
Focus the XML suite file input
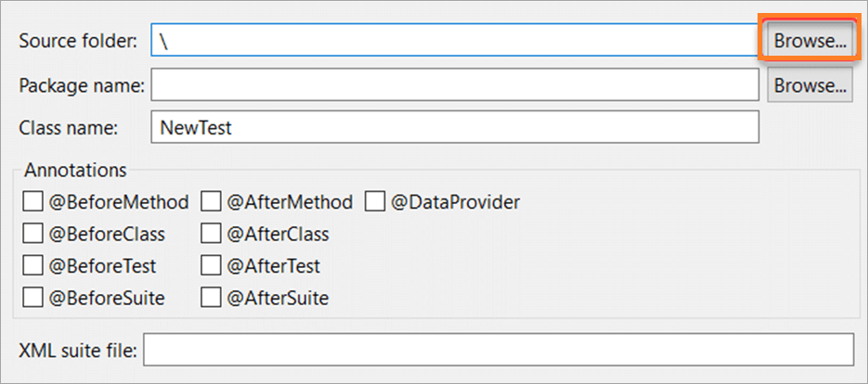click(498, 351)
